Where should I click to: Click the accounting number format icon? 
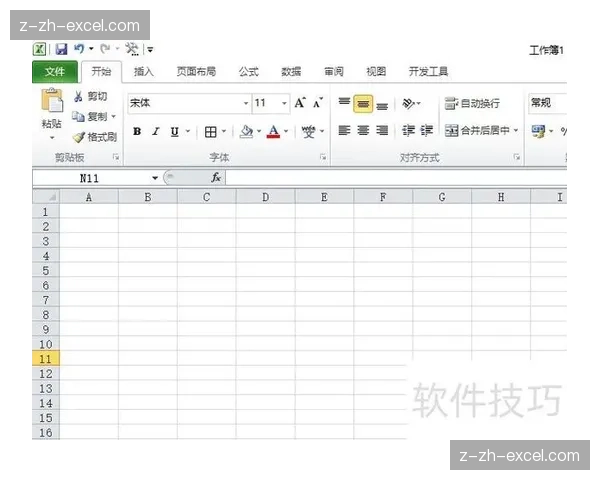coord(538,131)
